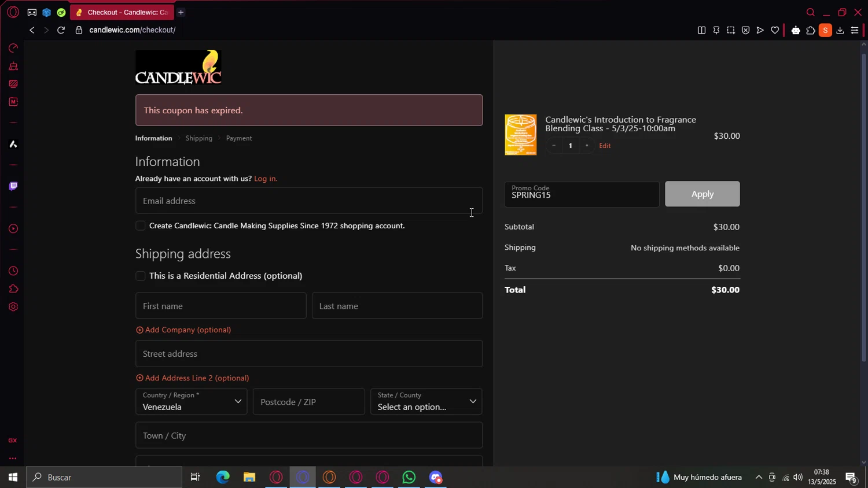Focus the Email address field

pyautogui.click(x=309, y=201)
